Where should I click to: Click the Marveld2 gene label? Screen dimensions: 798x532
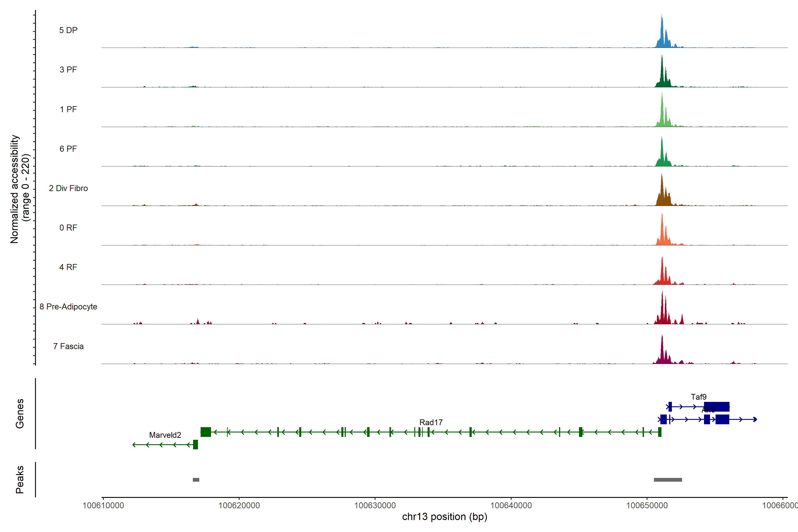(x=165, y=435)
